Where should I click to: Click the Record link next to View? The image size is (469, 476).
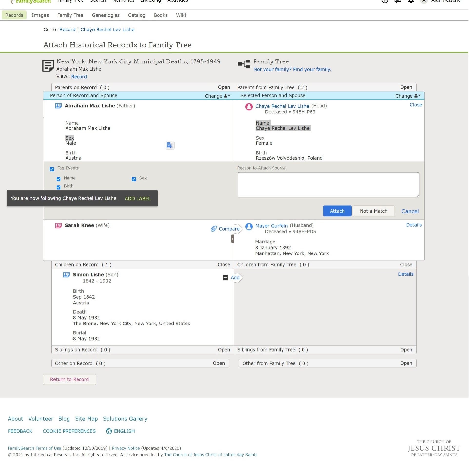(79, 77)
